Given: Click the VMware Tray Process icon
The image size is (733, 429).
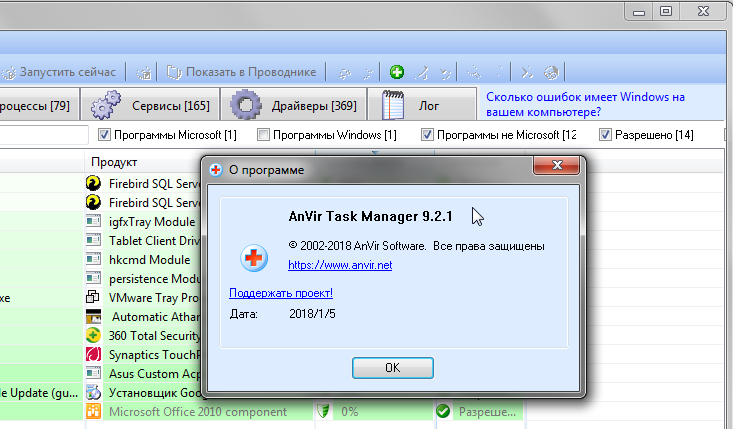Looking at the screenshot, I should tap(93, 297).
